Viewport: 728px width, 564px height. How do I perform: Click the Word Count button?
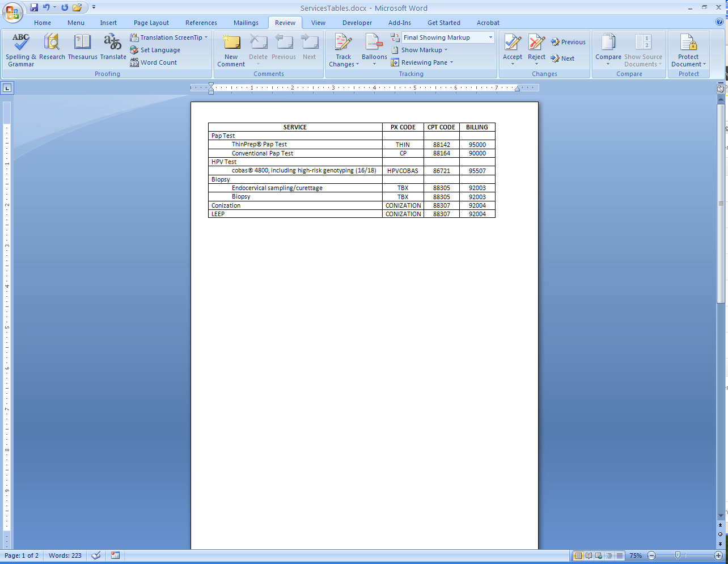coord(158,62)
